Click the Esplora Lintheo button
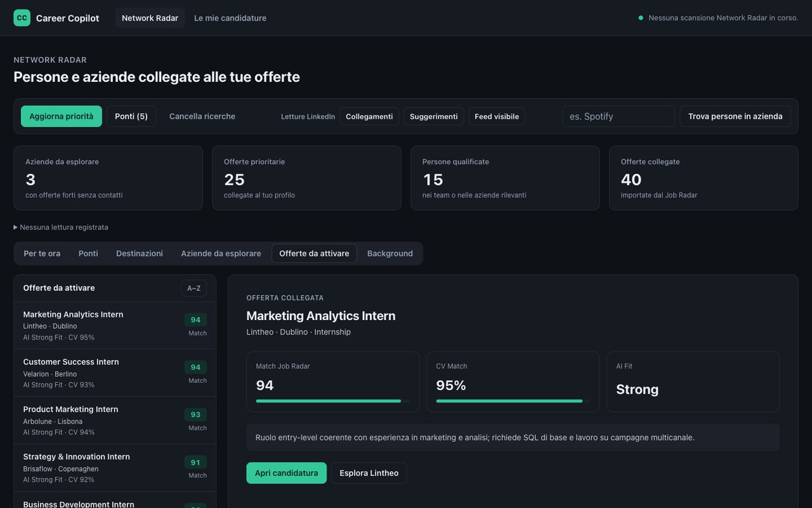 (369, 473)
